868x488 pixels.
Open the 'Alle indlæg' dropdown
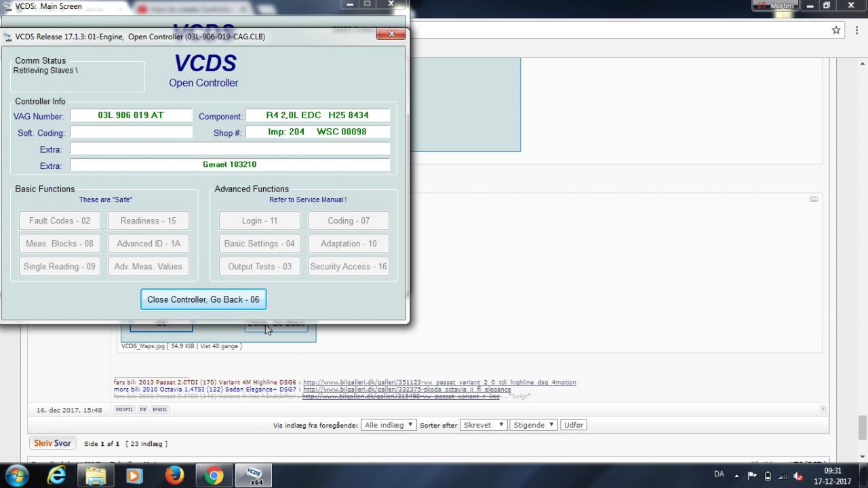coord(389,425)
